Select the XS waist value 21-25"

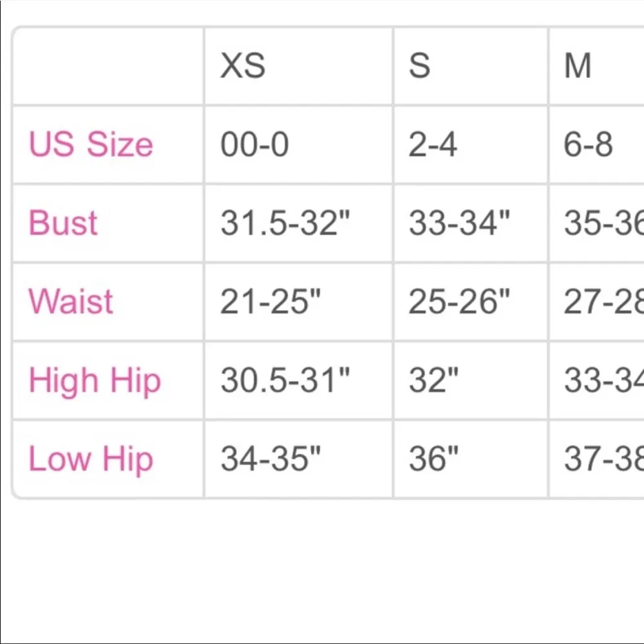click(270, 301)
